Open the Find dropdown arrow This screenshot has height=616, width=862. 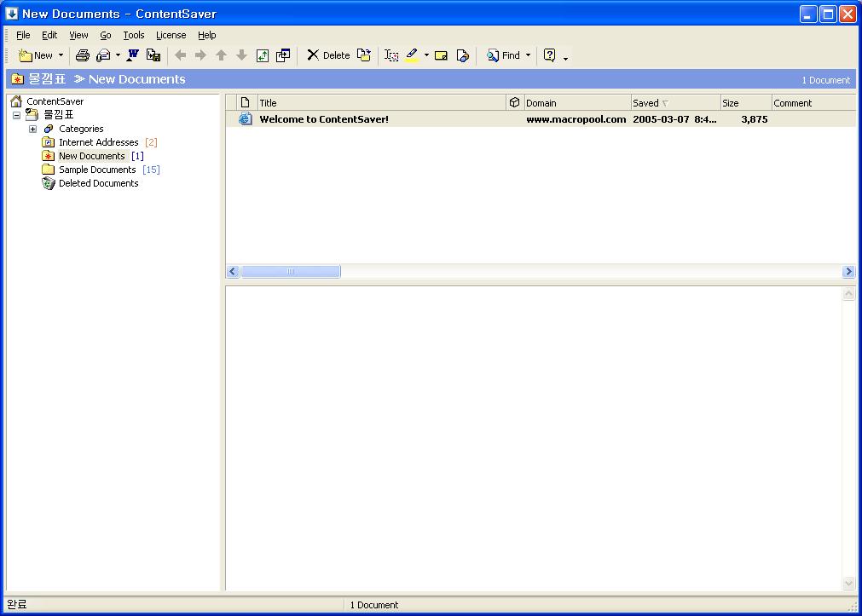point(528,55)
